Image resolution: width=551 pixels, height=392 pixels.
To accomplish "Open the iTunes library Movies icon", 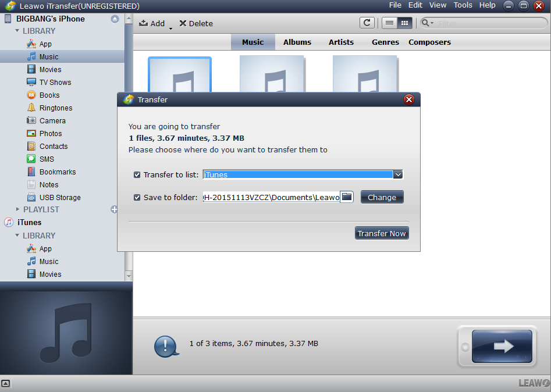I will [x=31, y=274].
